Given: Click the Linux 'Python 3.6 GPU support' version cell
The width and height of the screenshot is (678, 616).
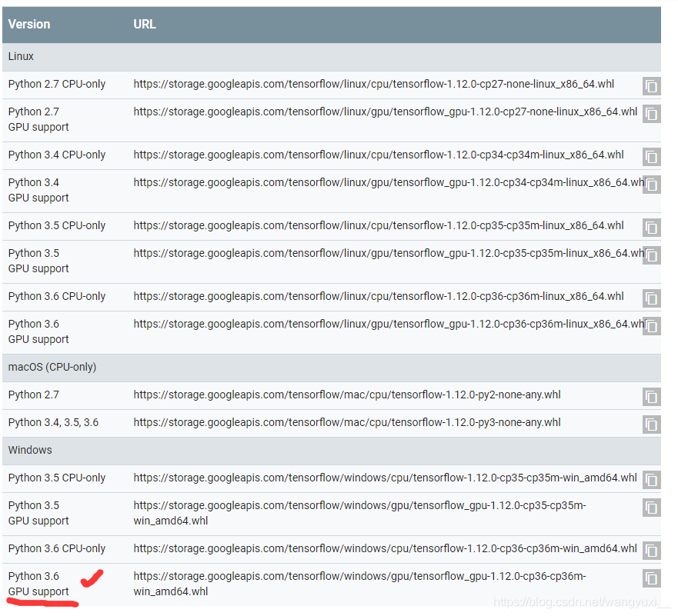Looking at the screenshot, I should pyautogui.click(x=38, y=331).
